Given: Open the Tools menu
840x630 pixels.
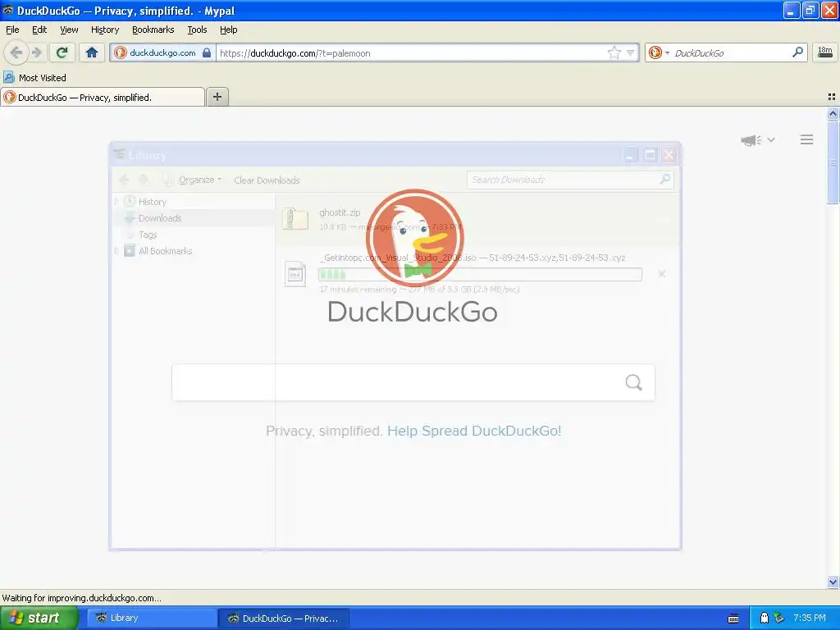Looking at the screenshot, I should click(197, 30).
